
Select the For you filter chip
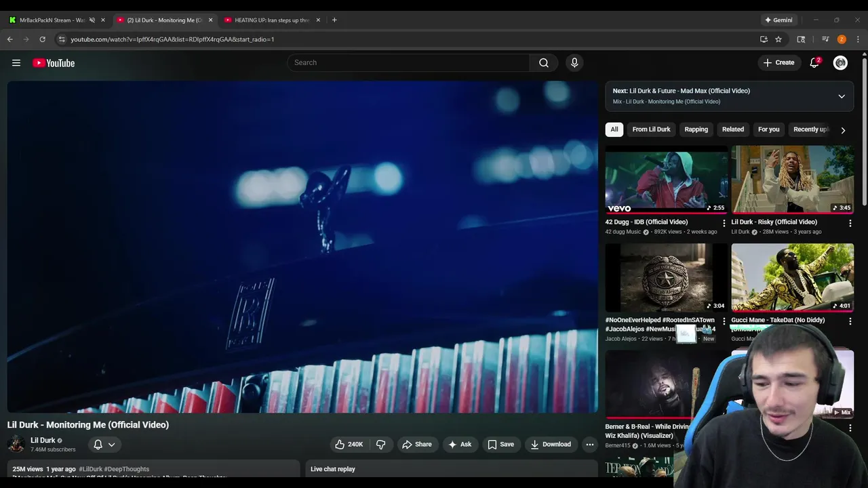[768, 129]
